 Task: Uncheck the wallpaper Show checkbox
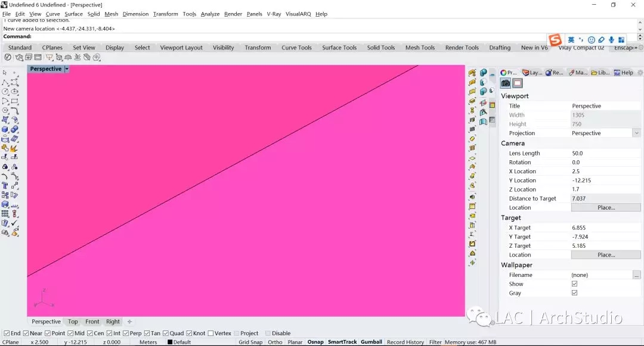574,283
